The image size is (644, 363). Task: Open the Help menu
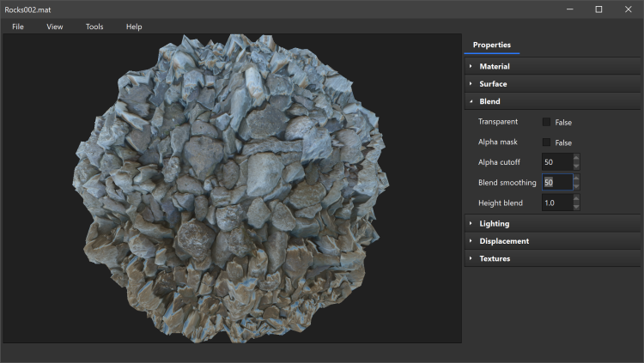point(134,27)
